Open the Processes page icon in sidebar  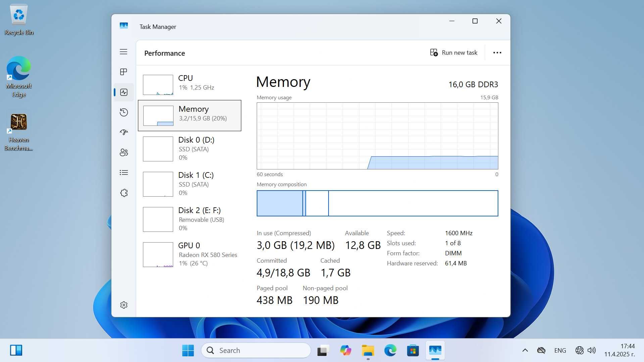[123, 72]
